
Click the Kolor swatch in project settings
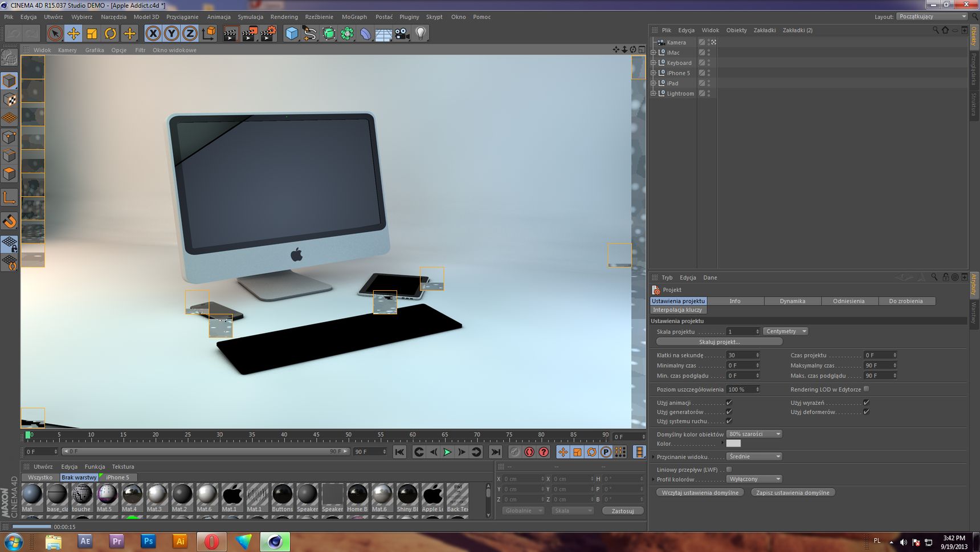coord(733,444)
